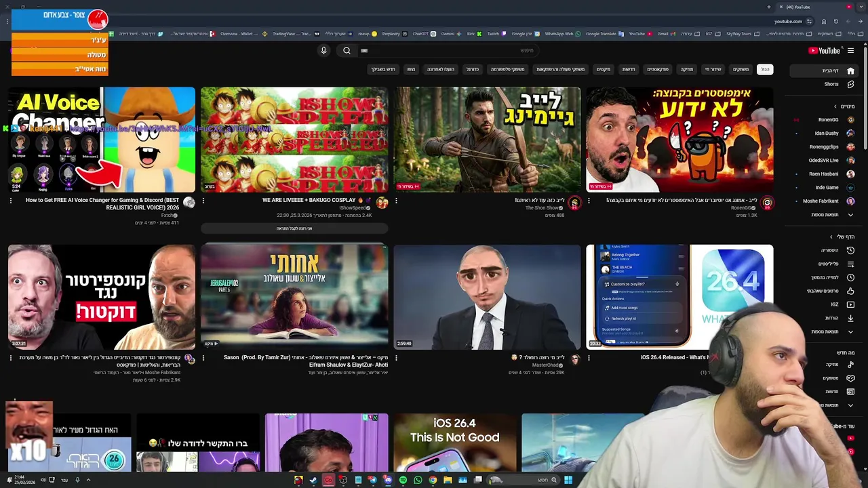Viewport: 868px width, 488px height.
Task: Select the 'שידור חי' filter chip
Action: point(713,69)
